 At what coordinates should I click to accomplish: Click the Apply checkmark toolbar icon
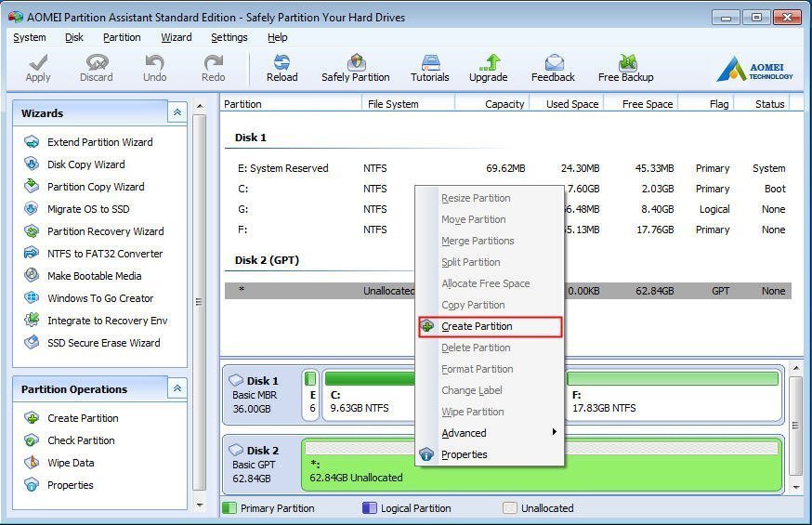coord(38,63)
